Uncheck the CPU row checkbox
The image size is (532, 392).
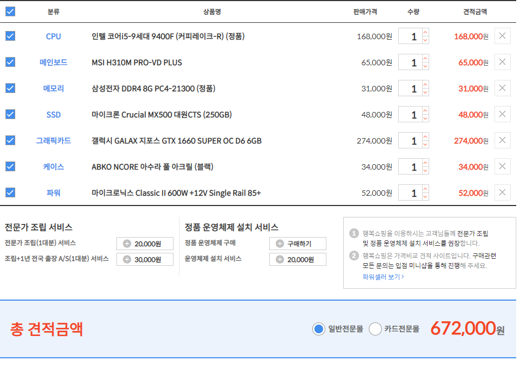click(10, 36)
